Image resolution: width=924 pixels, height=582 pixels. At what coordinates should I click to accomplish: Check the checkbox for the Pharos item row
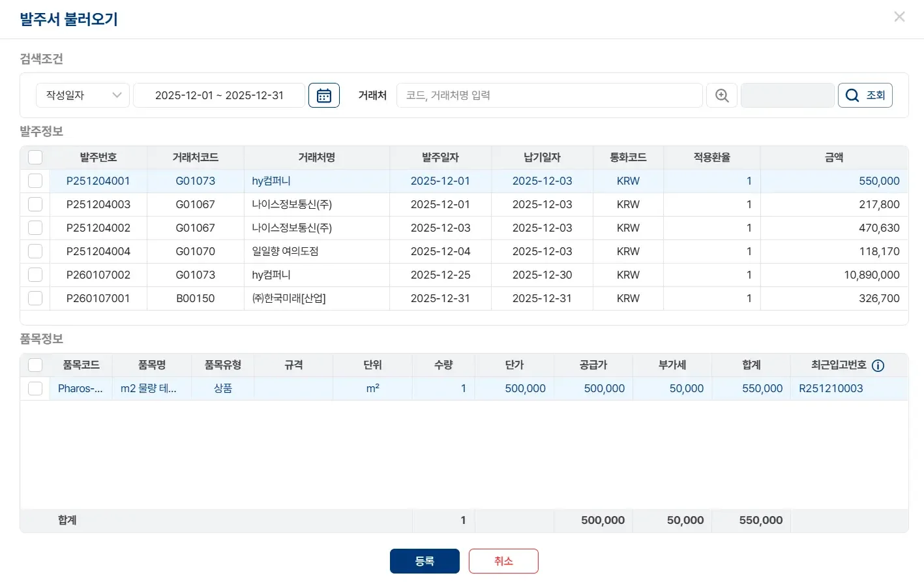35,388
